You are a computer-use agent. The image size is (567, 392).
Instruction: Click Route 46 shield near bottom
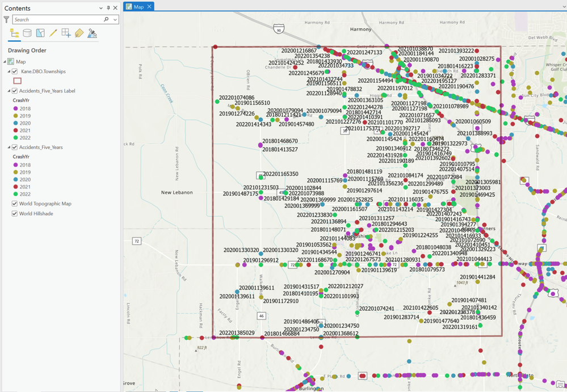coord(262,316)
